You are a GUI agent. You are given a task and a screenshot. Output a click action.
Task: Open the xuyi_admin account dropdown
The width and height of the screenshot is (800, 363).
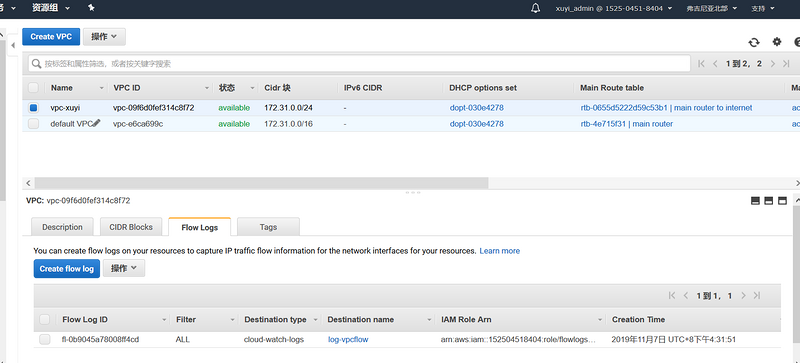pyautogui.click(x=614, y=8)
